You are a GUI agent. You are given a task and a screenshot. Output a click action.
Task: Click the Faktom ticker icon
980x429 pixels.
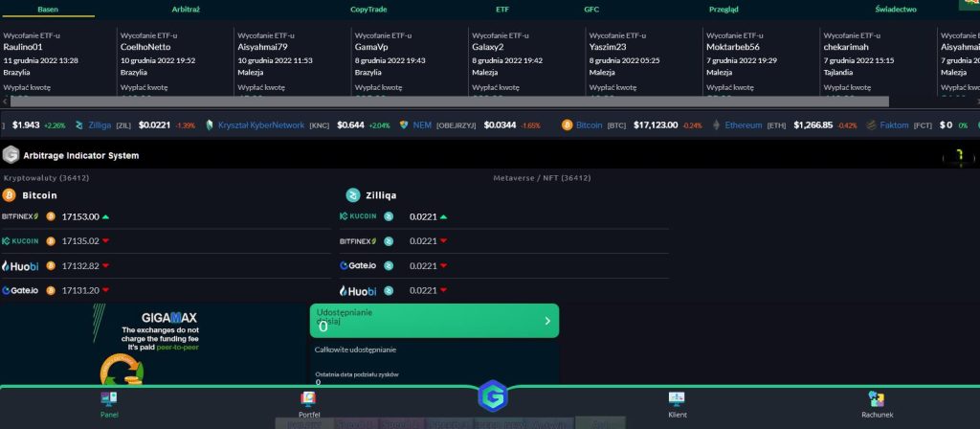click(871, 125)
